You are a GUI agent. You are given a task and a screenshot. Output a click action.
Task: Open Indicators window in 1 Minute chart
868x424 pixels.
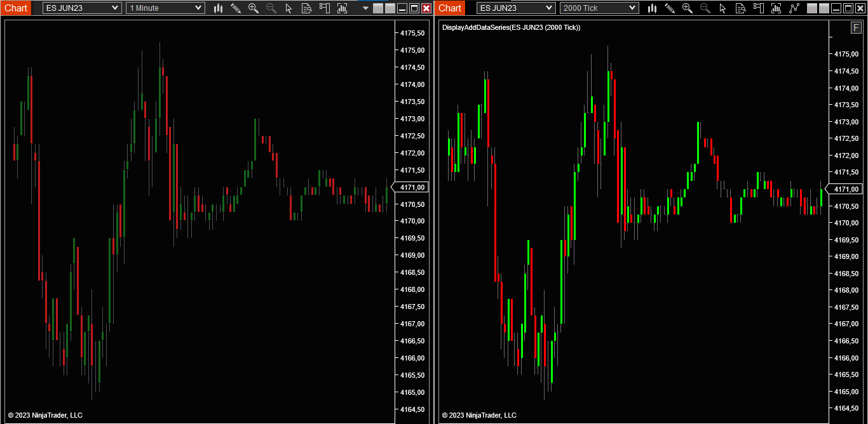pos(342,8)
